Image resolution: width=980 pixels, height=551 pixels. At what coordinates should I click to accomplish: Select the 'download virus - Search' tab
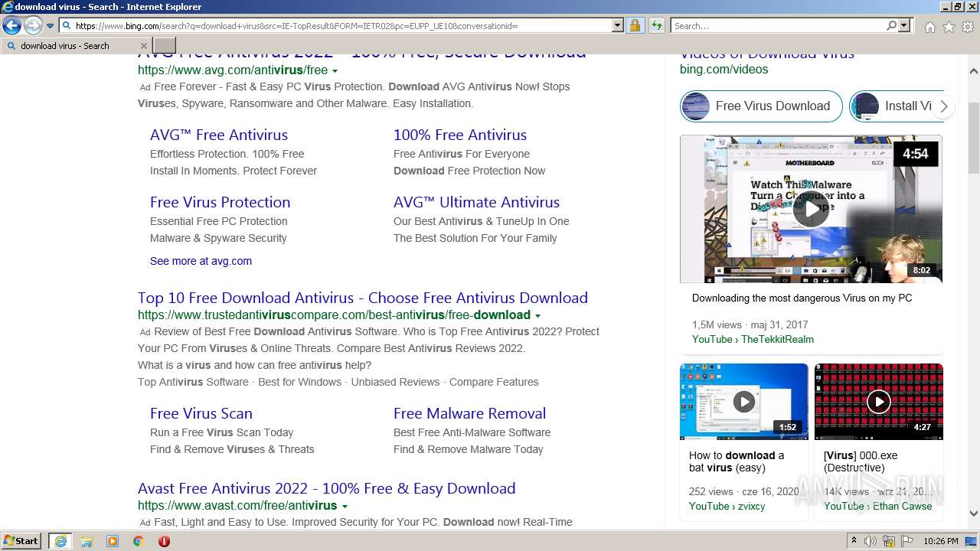pos(75,46)
